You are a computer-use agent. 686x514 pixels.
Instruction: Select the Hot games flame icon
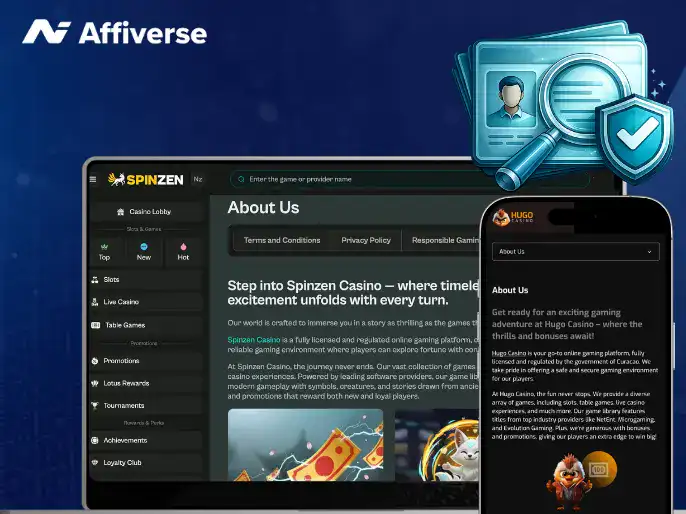(183, 247)
